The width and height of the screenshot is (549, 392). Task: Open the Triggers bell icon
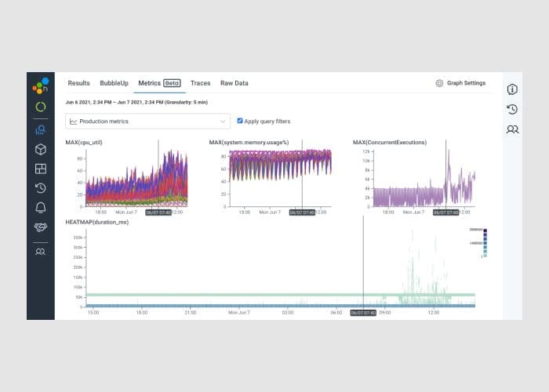click(40, 208)
